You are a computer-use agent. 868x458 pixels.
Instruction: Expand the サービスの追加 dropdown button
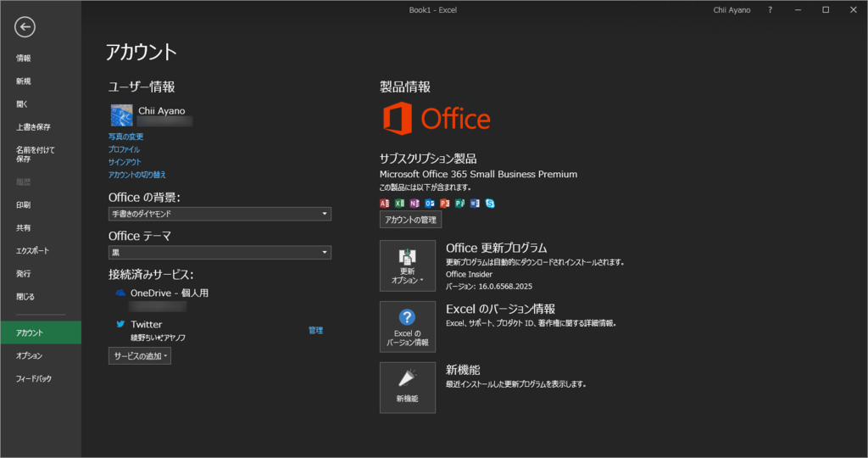click(x=140, y=356)
